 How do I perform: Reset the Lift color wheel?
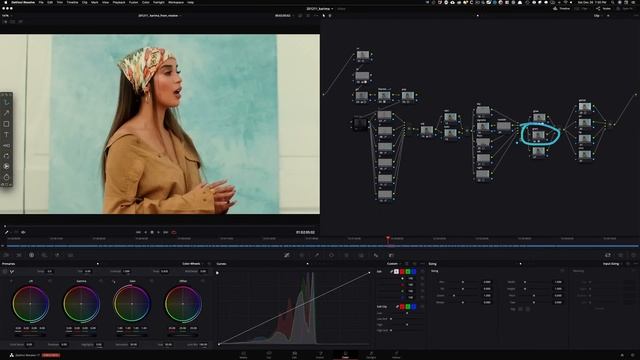50,281
